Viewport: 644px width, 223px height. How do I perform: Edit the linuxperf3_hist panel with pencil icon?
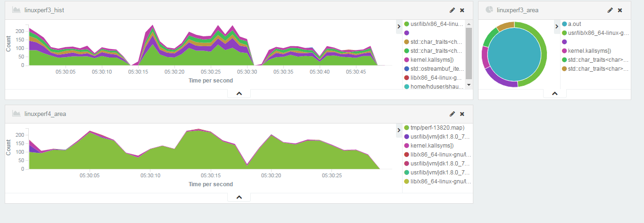coord(452,10)
